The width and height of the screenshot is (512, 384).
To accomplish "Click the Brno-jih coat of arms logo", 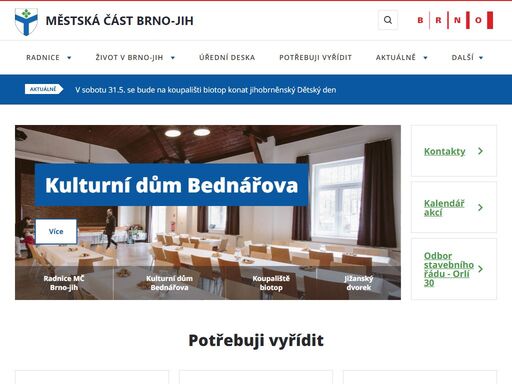I will pos(26,22).
